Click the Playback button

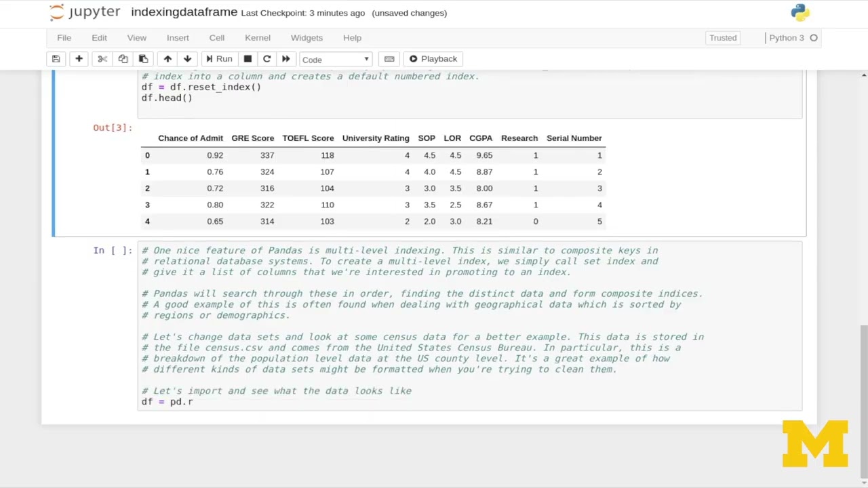433,59
